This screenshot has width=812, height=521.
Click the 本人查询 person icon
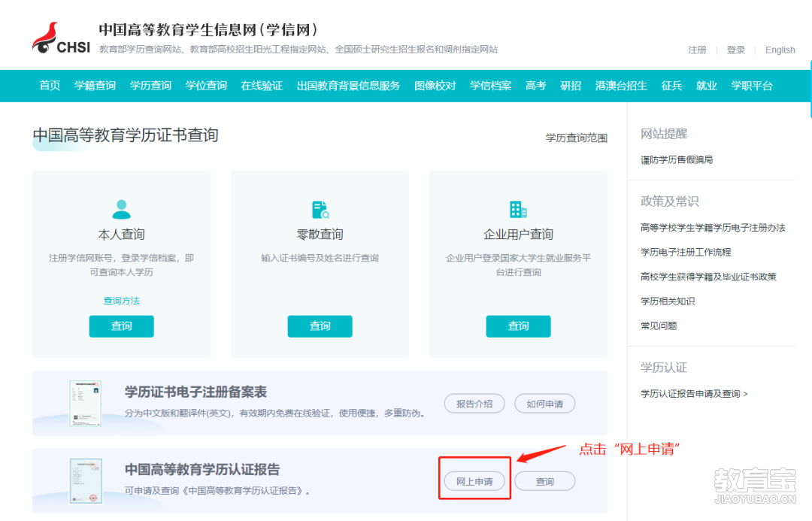click(121, 209)
